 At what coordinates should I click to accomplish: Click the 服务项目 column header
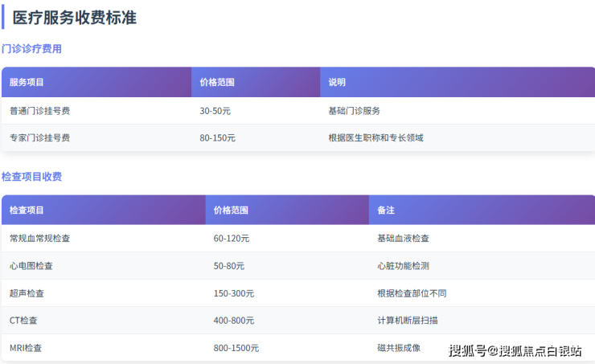(27, 82)
